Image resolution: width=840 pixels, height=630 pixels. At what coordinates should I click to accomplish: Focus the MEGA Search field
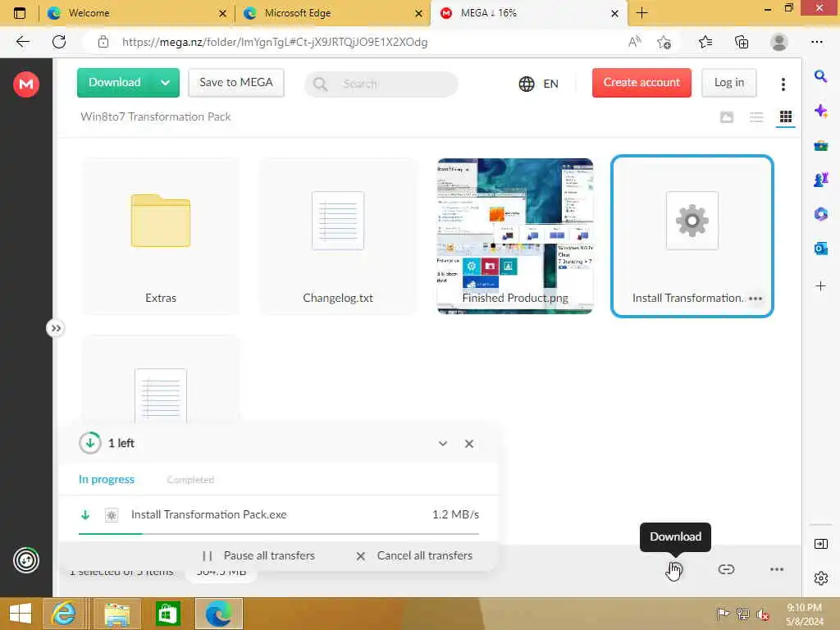coord(381,84)
